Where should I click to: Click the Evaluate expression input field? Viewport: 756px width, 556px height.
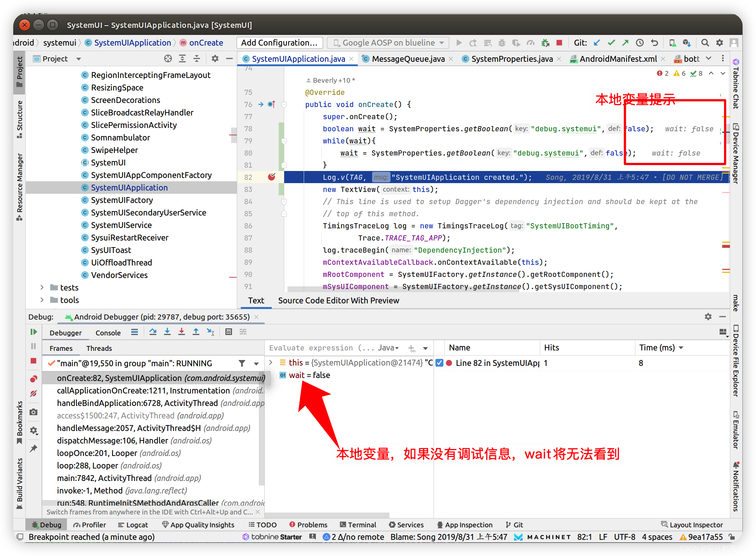(x=313, y=348)
